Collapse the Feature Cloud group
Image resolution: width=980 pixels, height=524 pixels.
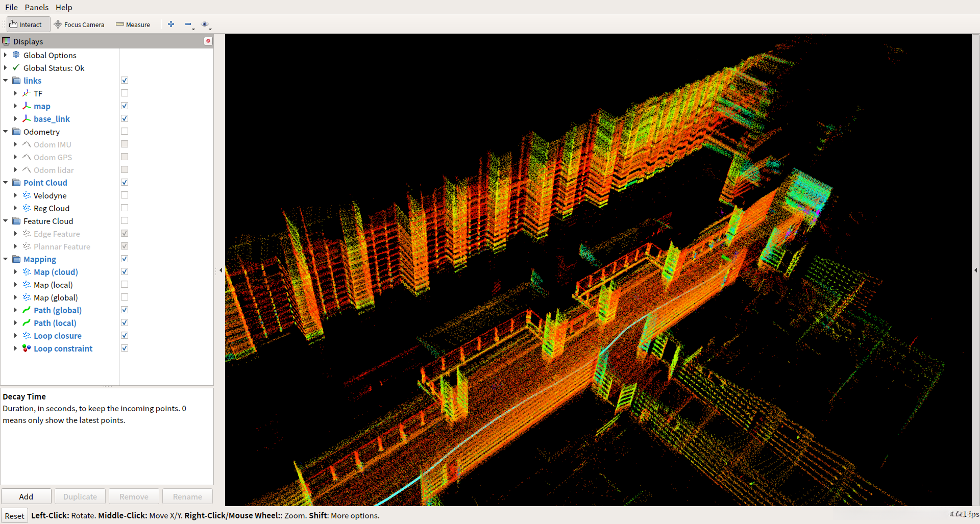[5, 220]
